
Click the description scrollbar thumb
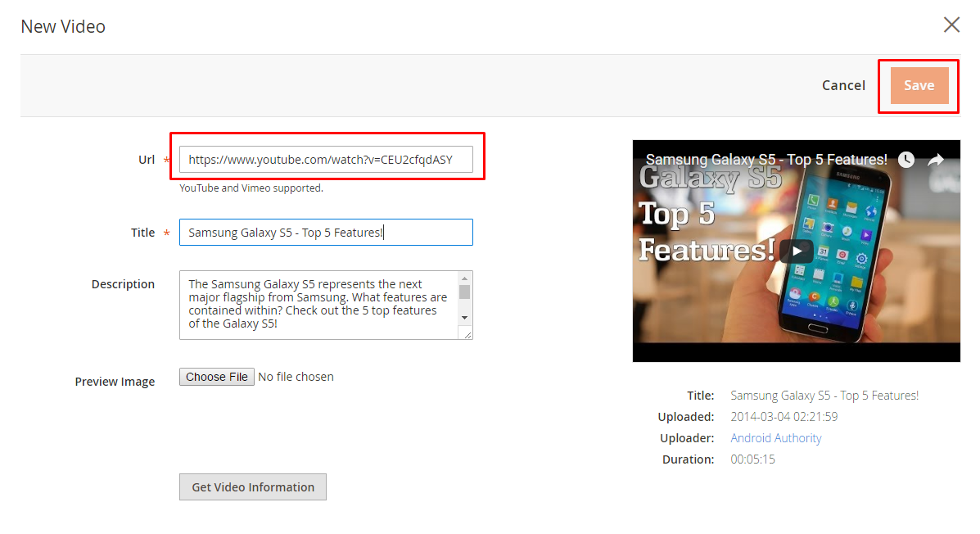(x=464, y=292)
